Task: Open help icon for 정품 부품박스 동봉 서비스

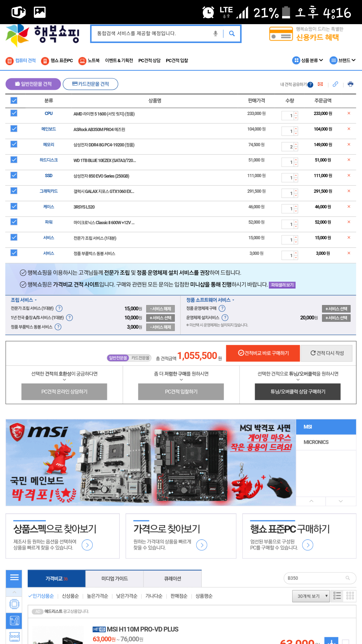Action: point(58,327)
